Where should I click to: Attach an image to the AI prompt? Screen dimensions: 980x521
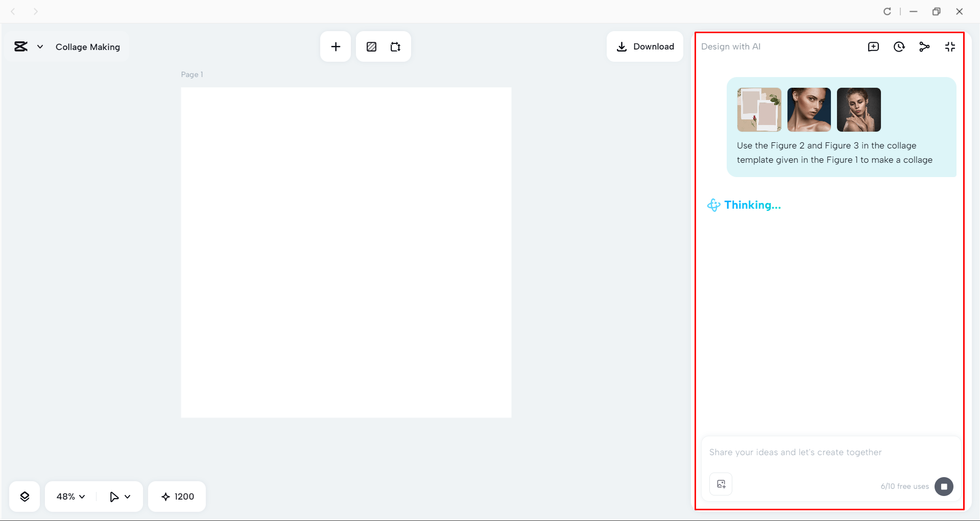click(x=721, y=484)
